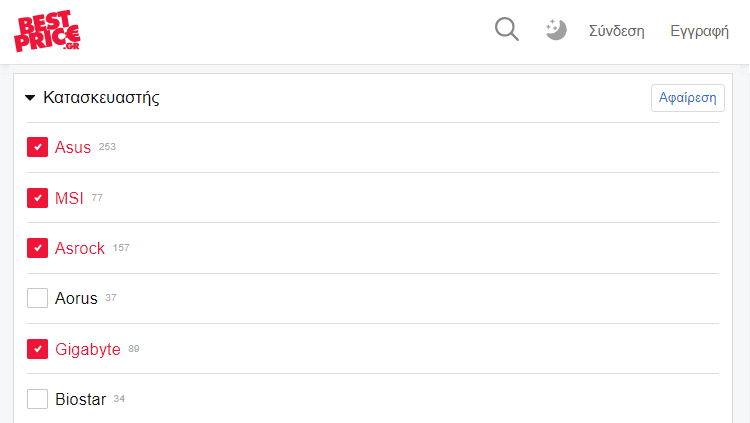Enable the Biostar manufacturer checkbox

click(x=37, y=399)
